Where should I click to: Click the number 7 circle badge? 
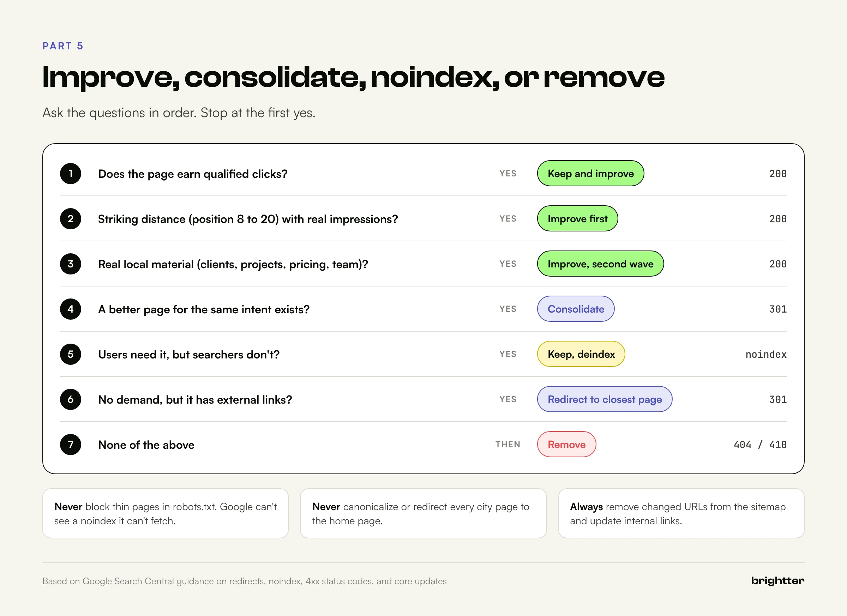pyautogui.click(x=71, y=445)
